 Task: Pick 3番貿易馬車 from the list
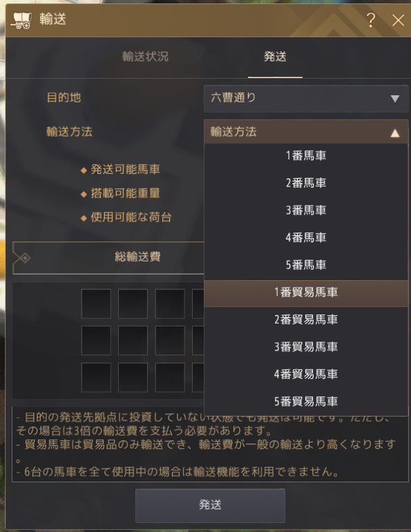coord(306,347)
